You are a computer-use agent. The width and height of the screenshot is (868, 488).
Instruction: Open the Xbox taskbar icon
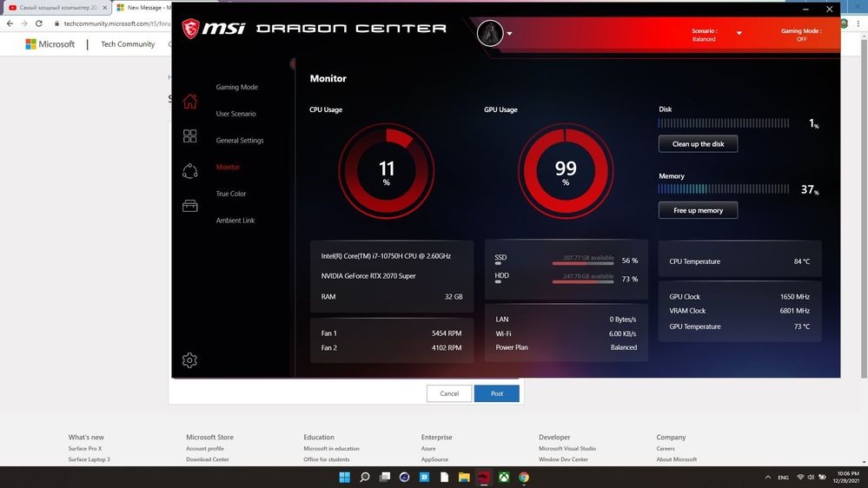pyautogui.click(x=504, y=477)
